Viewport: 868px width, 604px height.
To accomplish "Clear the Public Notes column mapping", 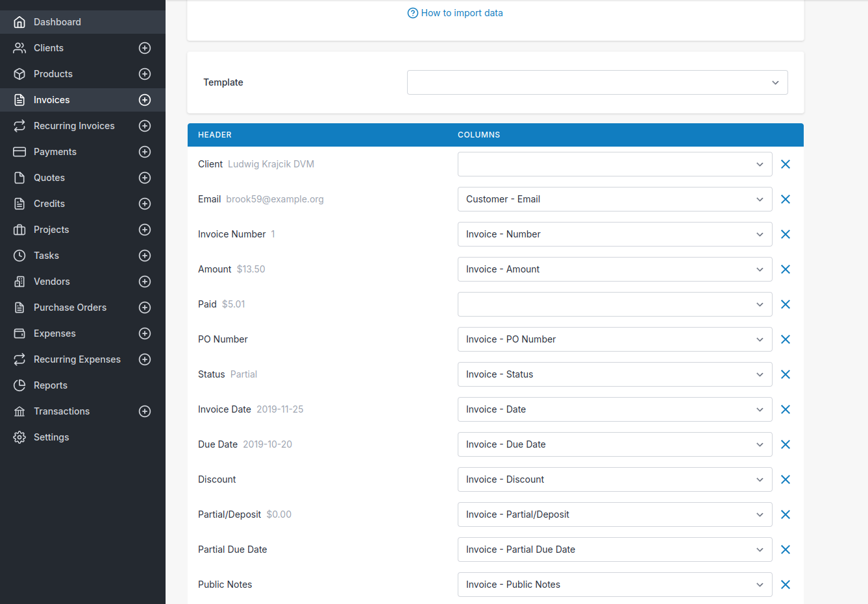I will point(785,585).
